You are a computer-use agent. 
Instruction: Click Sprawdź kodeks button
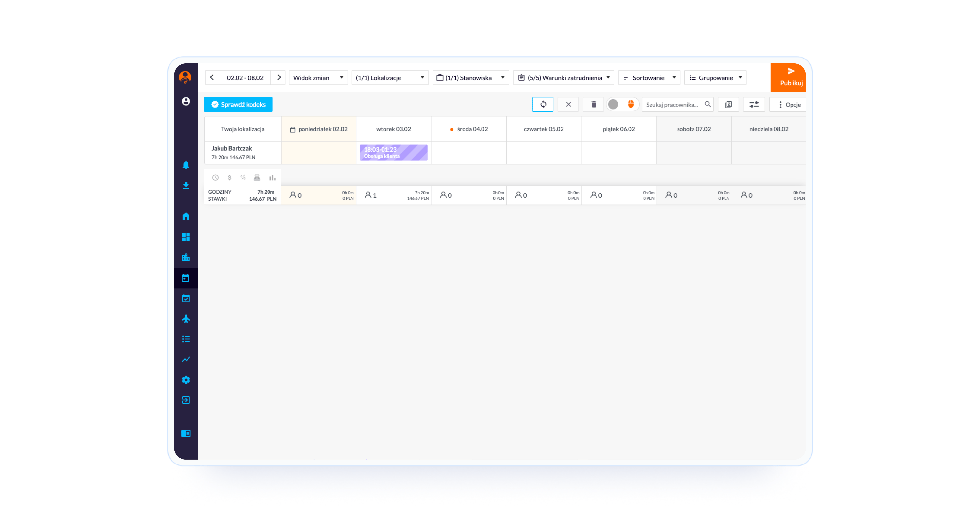tap(238, 104)
